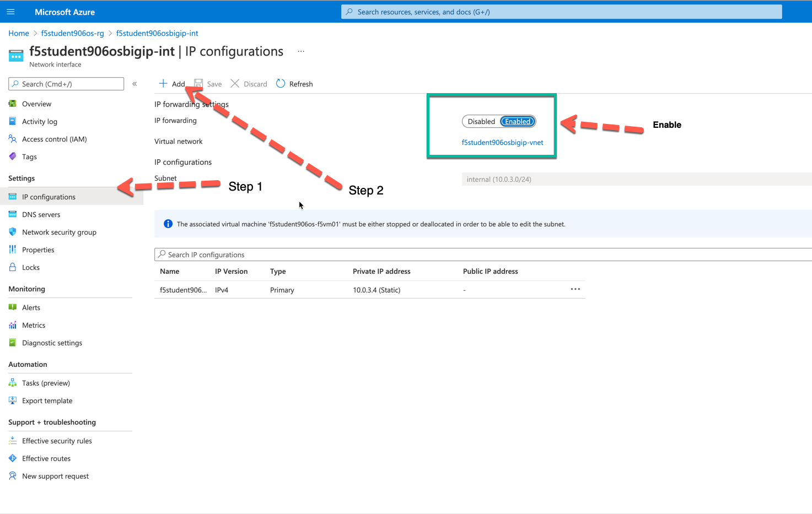Open Effective routes page

46,458
